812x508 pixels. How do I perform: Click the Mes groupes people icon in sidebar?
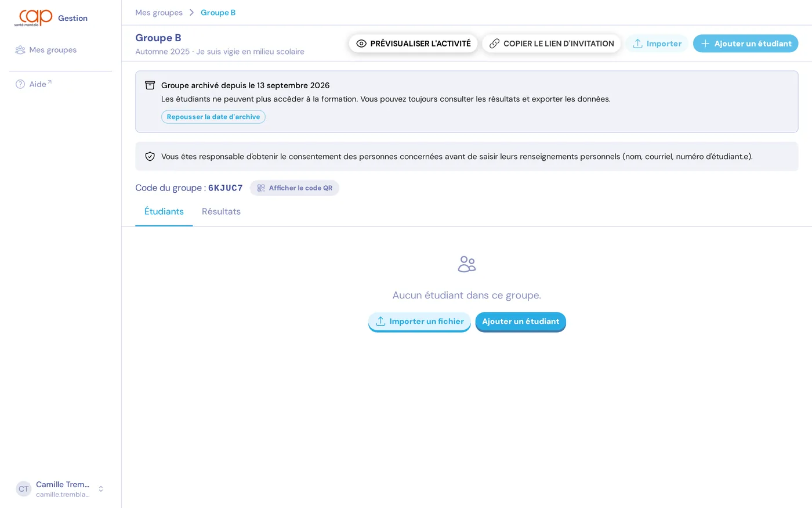click(x=20, y=50)
